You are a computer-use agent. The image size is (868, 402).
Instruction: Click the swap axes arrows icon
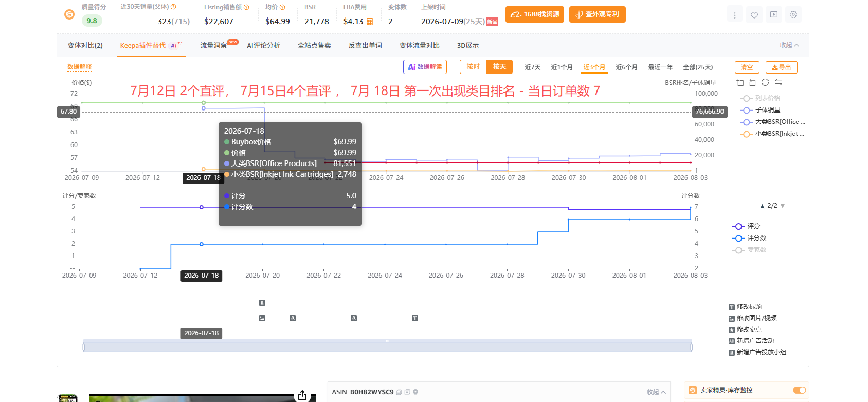(x=779, y=82)
